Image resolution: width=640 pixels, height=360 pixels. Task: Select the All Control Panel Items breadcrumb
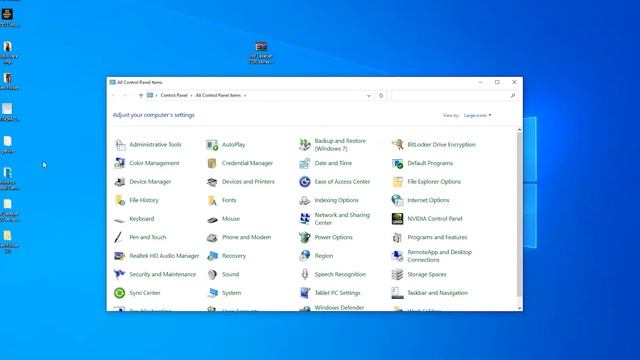(x=218, y=95)
